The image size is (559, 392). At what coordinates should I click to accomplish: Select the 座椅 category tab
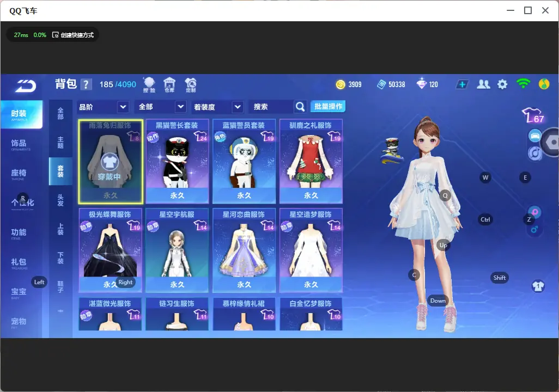click(x=19, y=174)
